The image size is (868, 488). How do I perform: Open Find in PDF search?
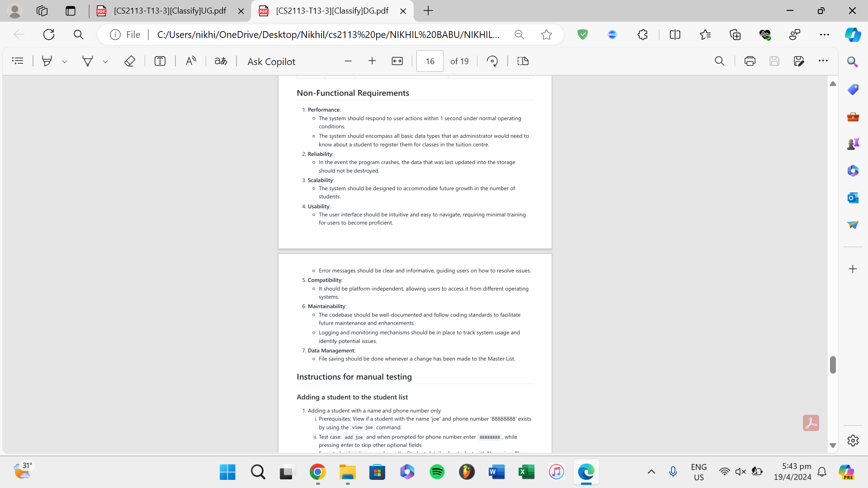[x=720, y=61]
